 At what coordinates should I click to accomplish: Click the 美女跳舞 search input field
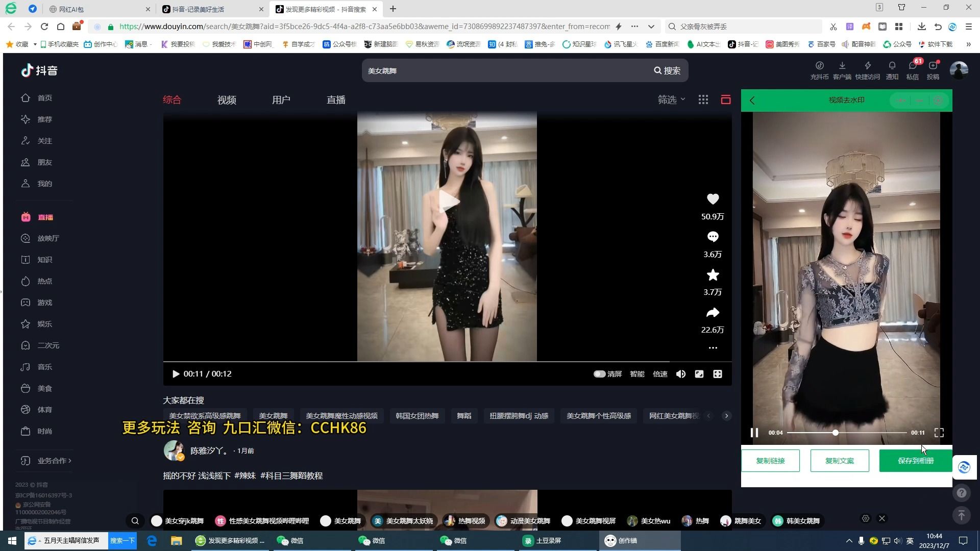505,70
